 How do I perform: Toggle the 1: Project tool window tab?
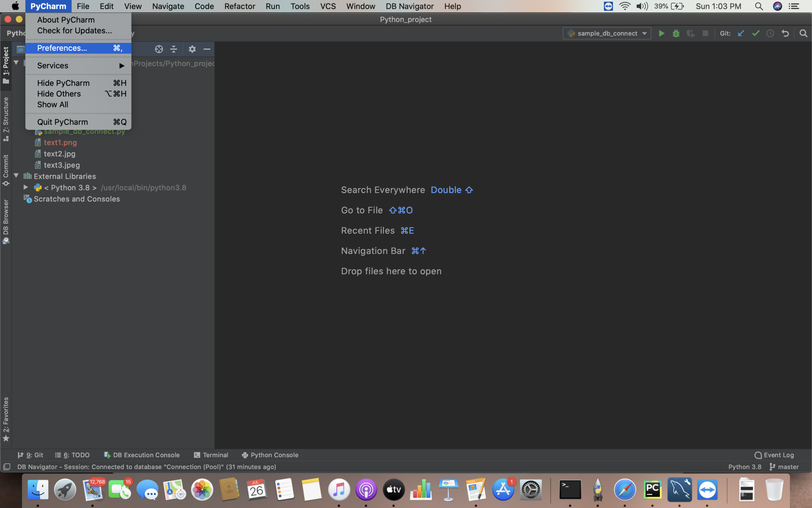click(6, 65)
